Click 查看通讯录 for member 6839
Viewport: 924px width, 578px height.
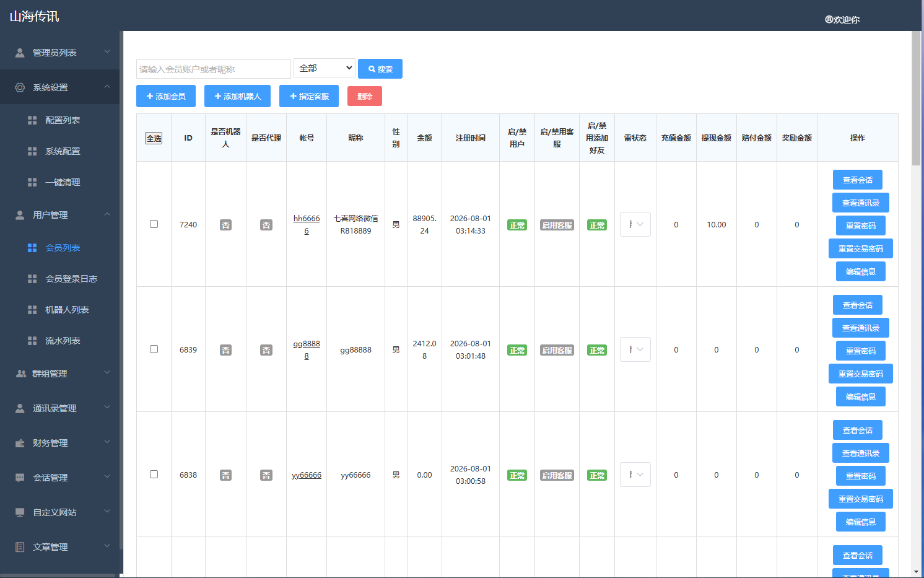(x=861, y=328)
